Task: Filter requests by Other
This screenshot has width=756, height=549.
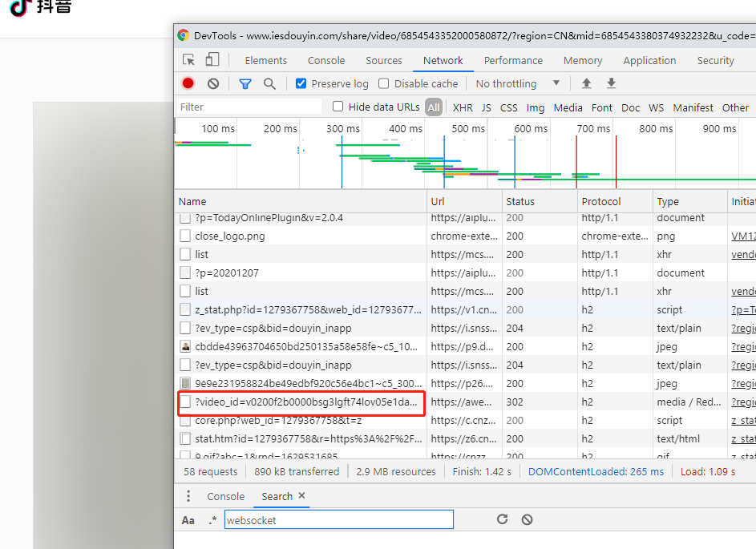Action: 735,107
